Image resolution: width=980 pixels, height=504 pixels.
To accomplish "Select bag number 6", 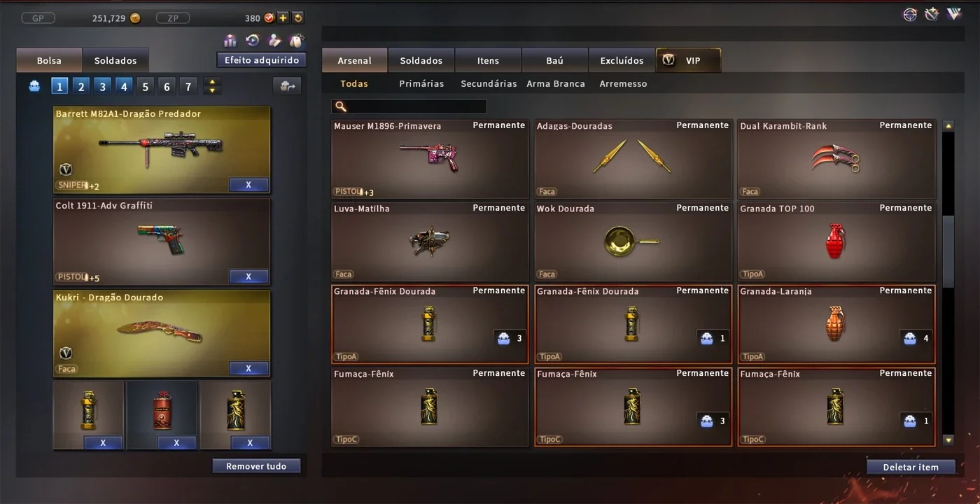I will click(x=167, y=86).
